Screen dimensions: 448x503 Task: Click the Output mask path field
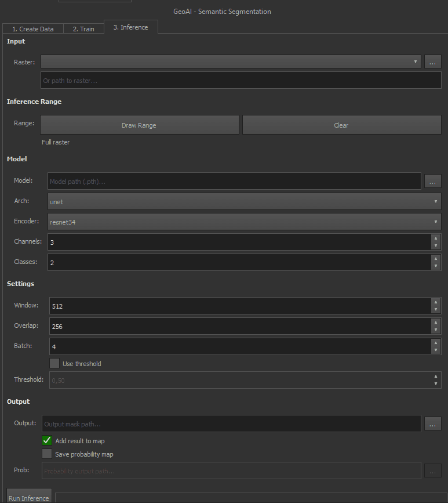click(x=231, y=424)
